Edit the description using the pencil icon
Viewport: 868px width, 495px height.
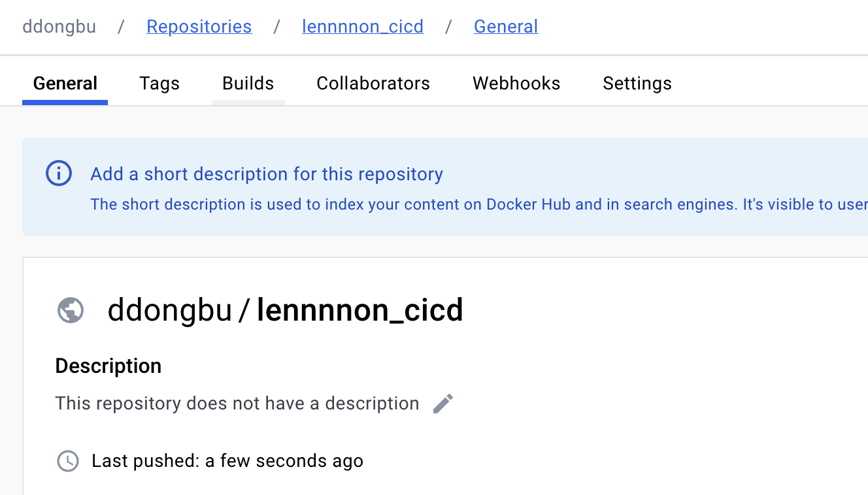click(443, 404)
